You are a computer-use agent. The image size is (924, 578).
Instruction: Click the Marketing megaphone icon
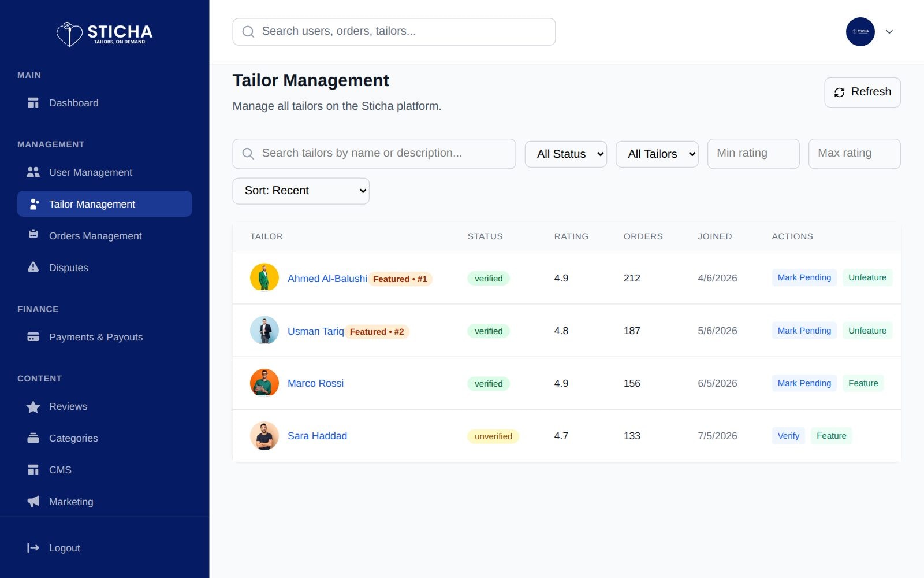point(33,501)
